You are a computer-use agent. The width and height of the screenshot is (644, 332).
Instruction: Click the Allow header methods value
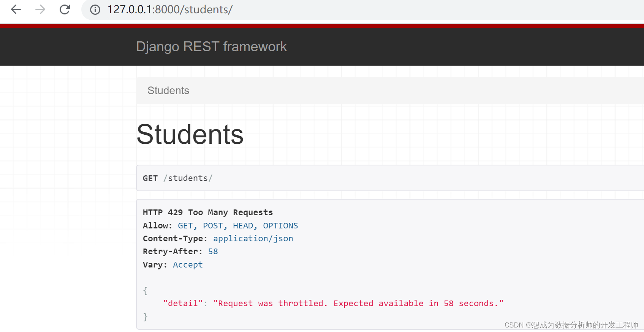click(x=238, y=226)
